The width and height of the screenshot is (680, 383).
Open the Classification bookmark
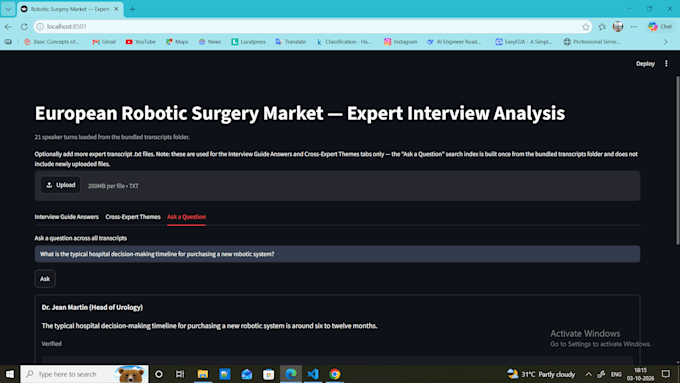point(344,42)
